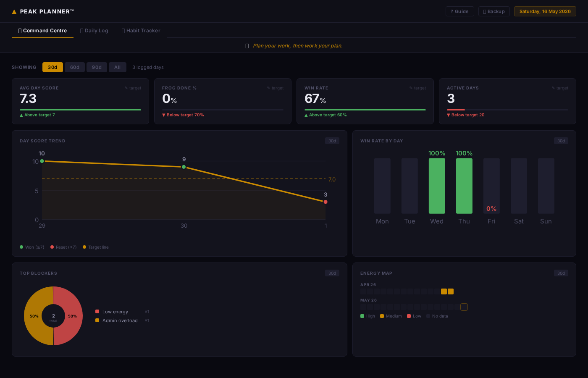
Task: Click the 'Above target 60%' status text
Action: (x=325, y=115)
